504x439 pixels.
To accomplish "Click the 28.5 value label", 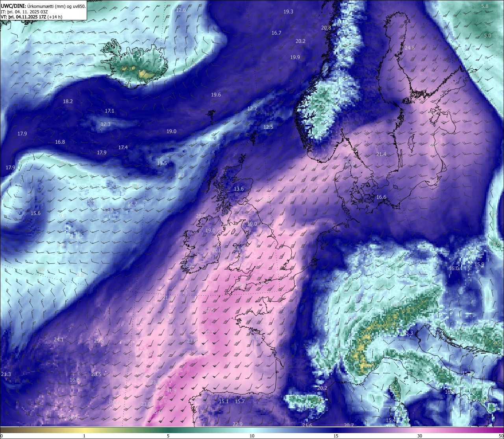I will [x=96, y=374].
